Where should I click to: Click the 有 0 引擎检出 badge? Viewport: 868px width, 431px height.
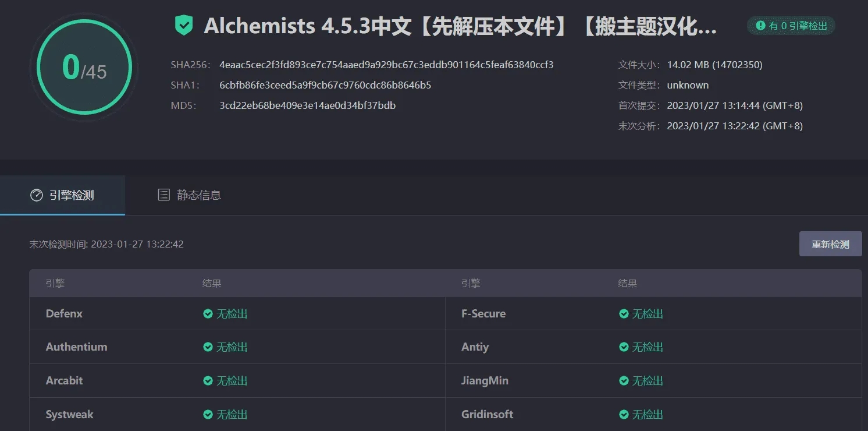click(791, 26)
